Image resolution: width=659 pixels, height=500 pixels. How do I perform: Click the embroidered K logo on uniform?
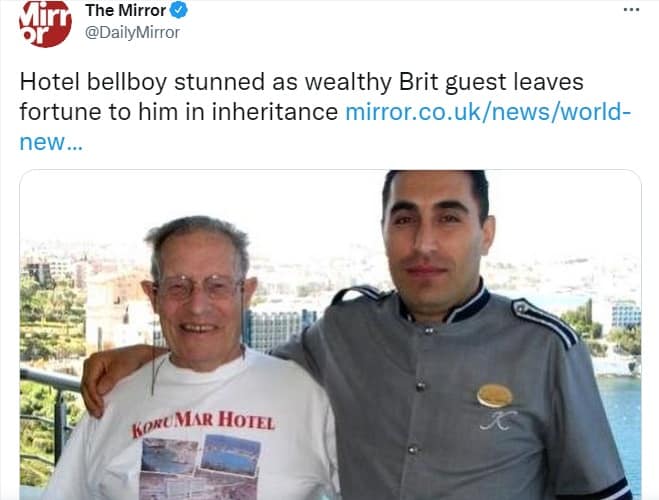[x=499, y=421]
